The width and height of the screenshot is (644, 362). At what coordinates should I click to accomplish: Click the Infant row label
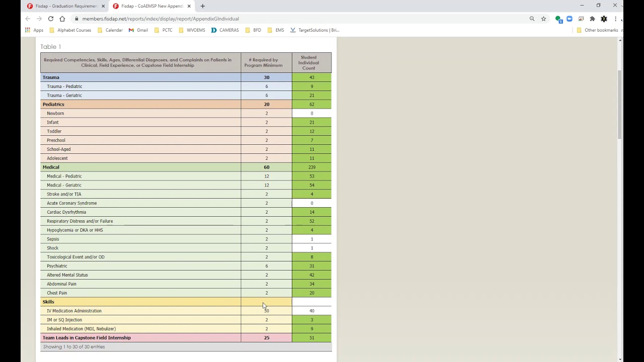coord(53,123)
